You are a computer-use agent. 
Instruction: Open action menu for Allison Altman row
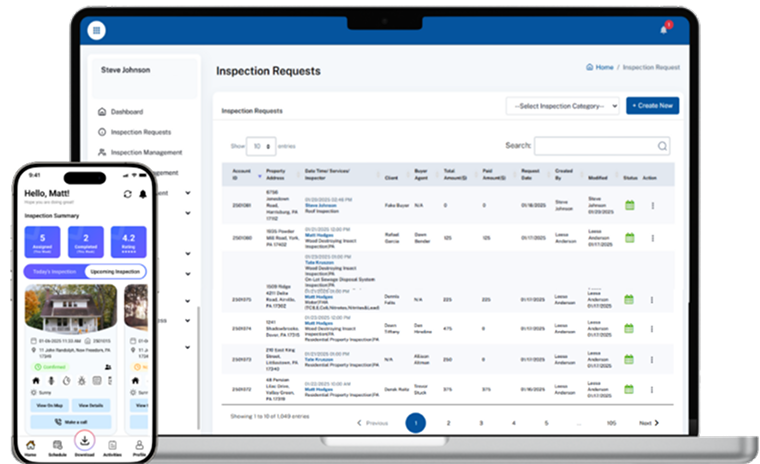652,360
